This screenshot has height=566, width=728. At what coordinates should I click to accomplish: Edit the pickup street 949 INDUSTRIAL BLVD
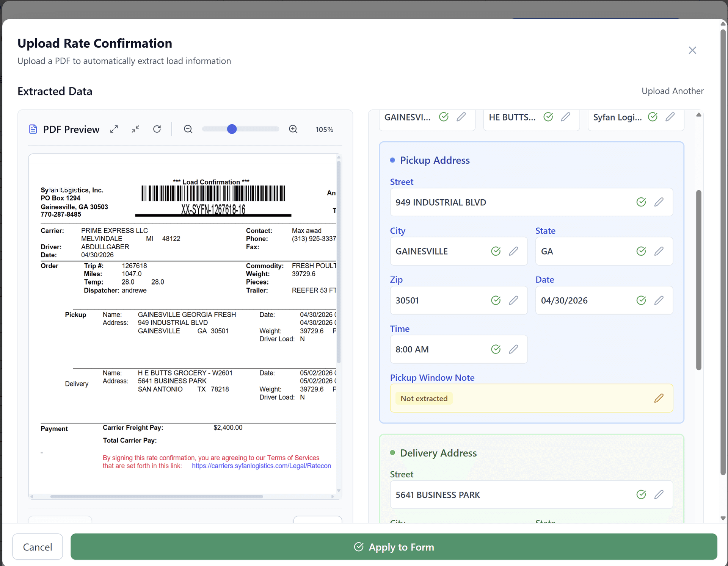659,202
